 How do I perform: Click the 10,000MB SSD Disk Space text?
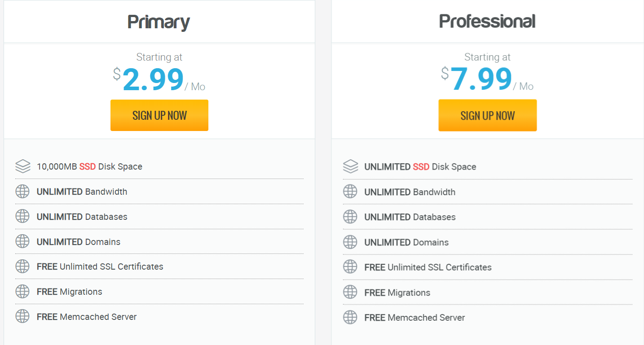(89, 166)
